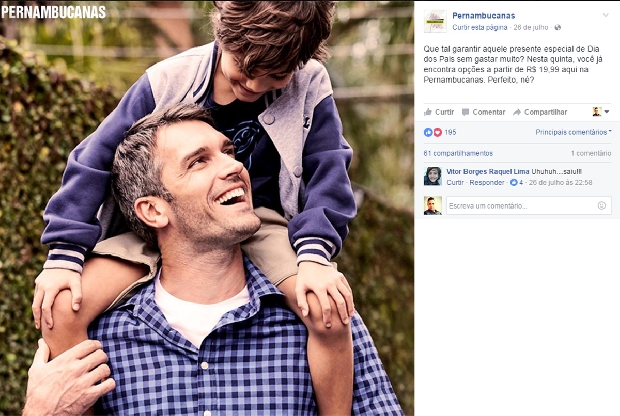Open the Pernambucanas page name link
This screenshot has width=620, height=416.
(x=484, y=16)
